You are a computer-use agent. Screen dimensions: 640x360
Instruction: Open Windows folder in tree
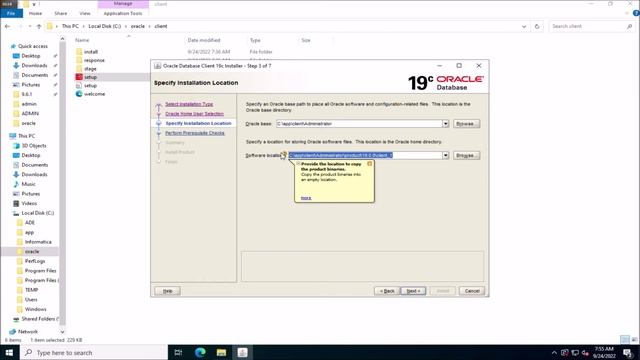click(x=36, y=309)
